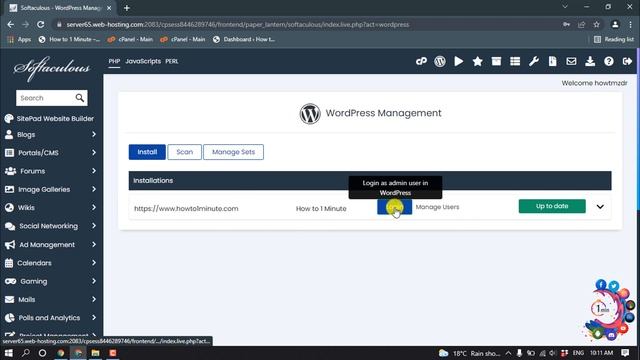Open taskbar search icon
This screenshot has width=640, height=360.
[25, 353]
